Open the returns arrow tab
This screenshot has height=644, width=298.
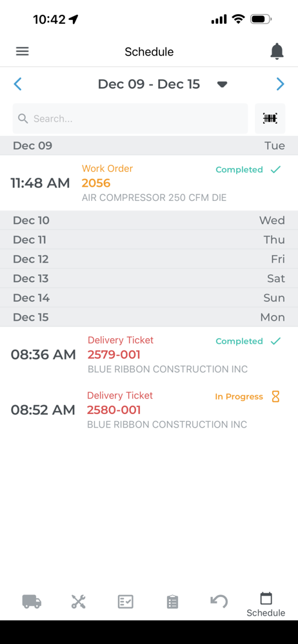click(219, 601)
